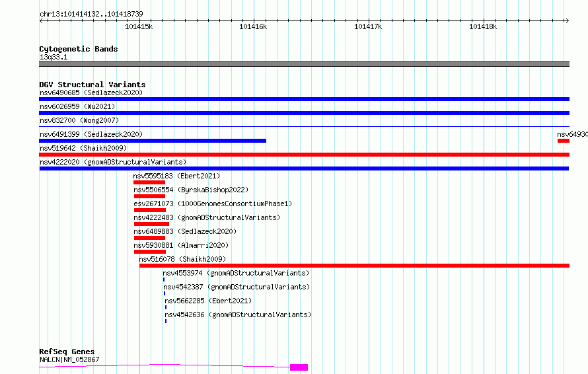Viewport: 588px width, 374px height.
Task: Select the blue bar under nsv6490685
Action: click(x=304, y=99)
